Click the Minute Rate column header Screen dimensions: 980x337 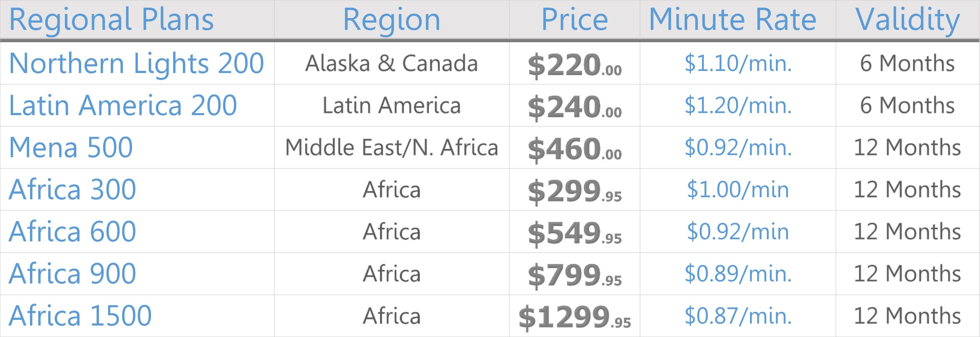[x=732, y=19]
